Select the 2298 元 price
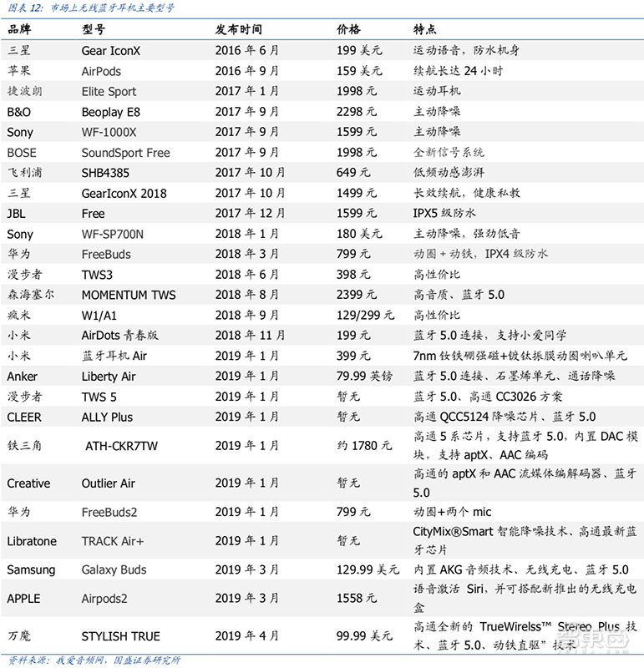The height and width of the screenshot is (668, 644). (357, 112)
